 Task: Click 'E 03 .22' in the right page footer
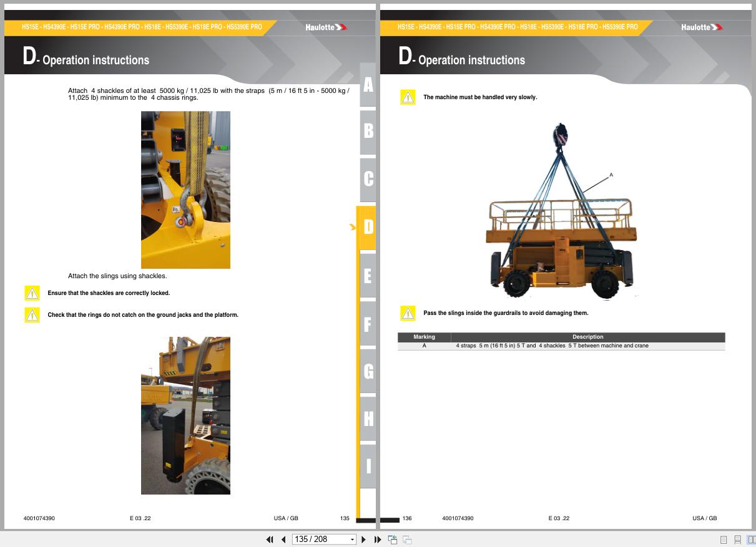click(559, 518)
